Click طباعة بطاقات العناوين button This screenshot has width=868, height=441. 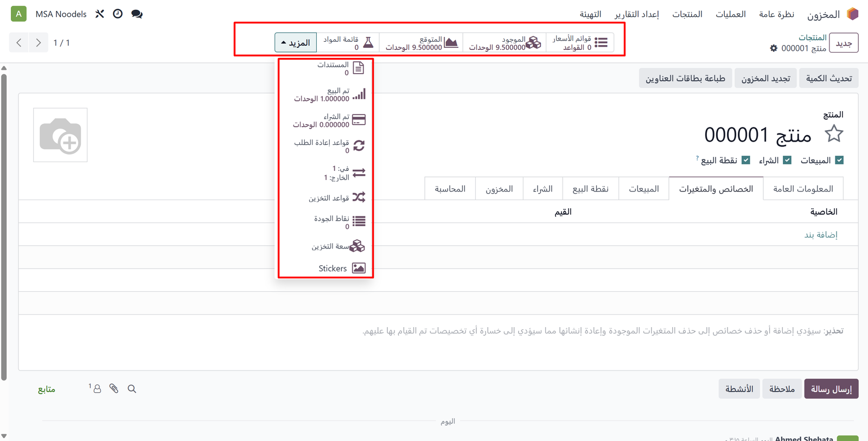[x=685, y=78]
